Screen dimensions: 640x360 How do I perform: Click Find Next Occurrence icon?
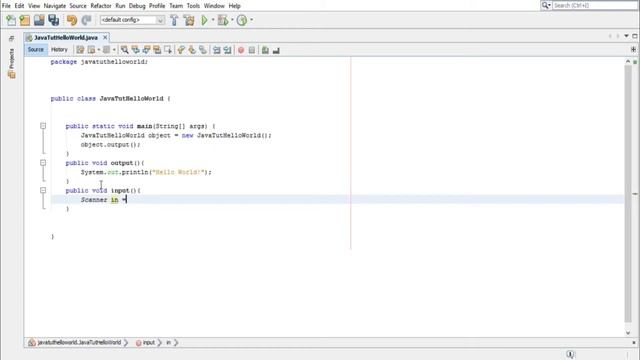point(146,50)
